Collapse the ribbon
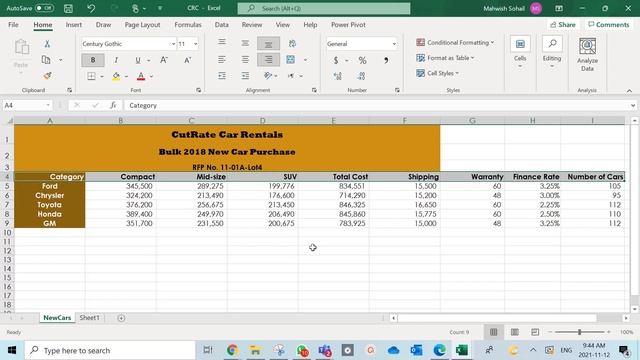 (629, 91)
